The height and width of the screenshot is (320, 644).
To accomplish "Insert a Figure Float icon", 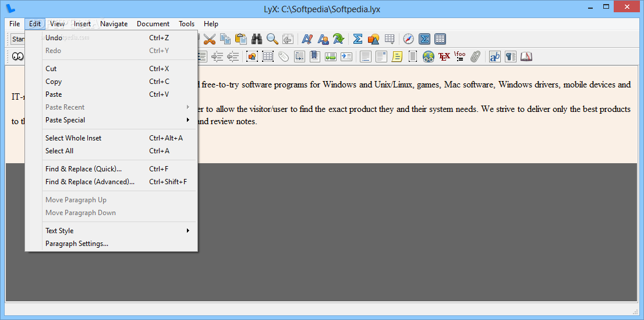I will tap(252, 57).
